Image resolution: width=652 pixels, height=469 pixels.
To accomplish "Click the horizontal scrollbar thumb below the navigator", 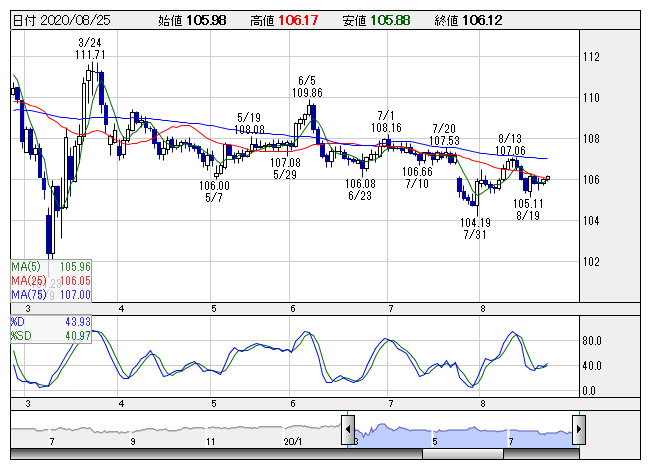I will (x=464, y=453).
